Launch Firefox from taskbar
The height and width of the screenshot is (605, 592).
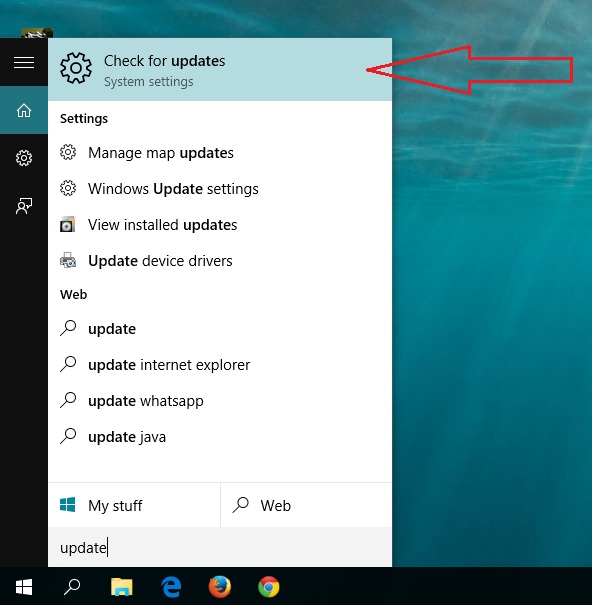click(220, 587)
